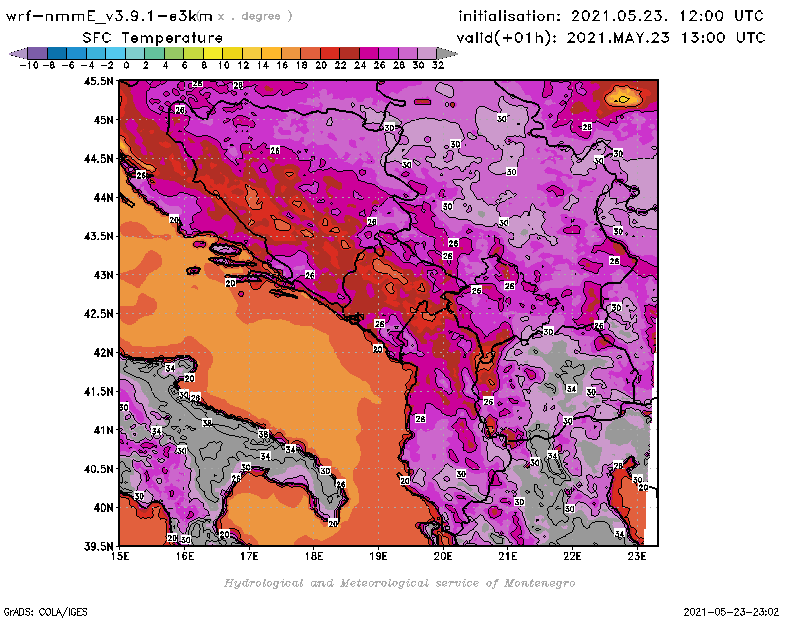Select the dark red legend swatch between 22 and 24
This screenshot has width=800, height=618.
(x=349, y=53)
